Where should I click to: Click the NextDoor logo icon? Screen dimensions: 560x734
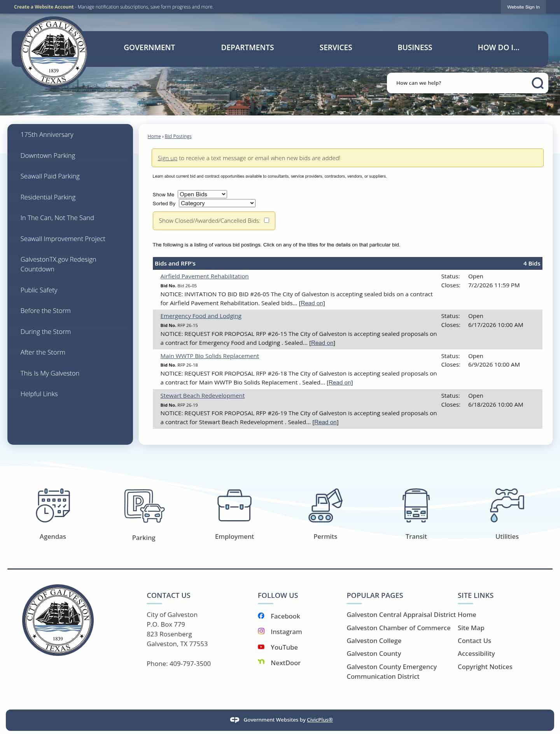click(x=261, y=662)
